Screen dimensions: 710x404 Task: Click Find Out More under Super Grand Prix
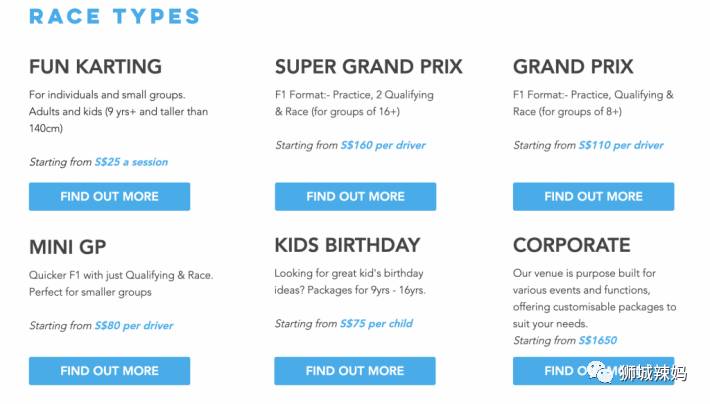(355, 196)
